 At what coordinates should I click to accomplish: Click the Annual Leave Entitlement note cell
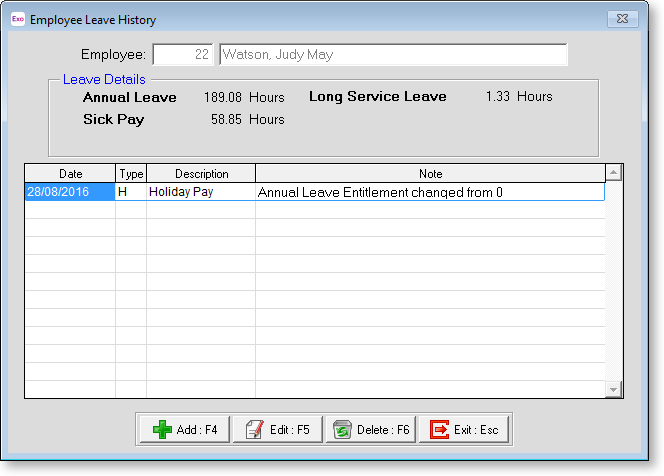point(430,192)
